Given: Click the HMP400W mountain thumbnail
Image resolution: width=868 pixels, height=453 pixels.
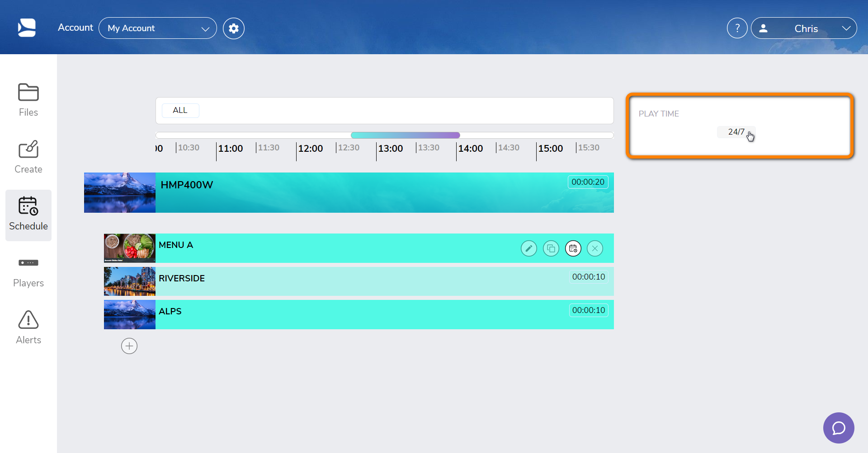Looking at the screenshot, I should 120,192.
